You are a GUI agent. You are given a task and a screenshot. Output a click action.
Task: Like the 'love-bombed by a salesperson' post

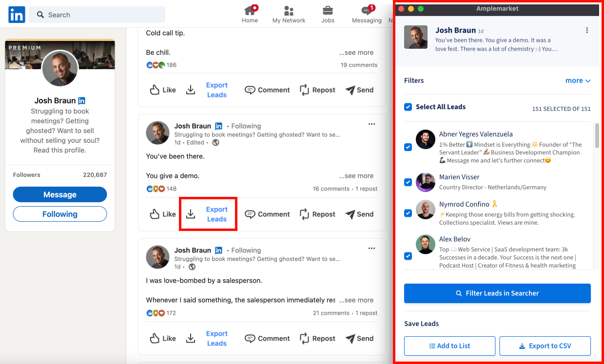pyautogui.click(x=163, y=338)
